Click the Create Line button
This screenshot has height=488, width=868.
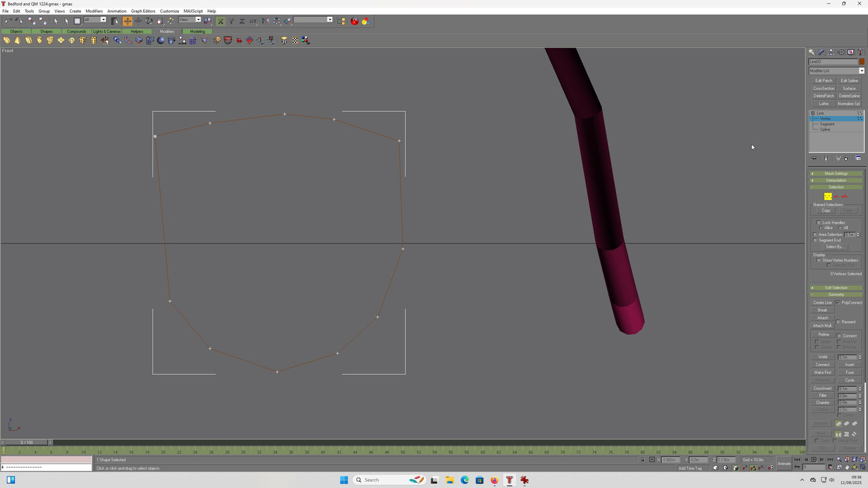coord(823,302)
